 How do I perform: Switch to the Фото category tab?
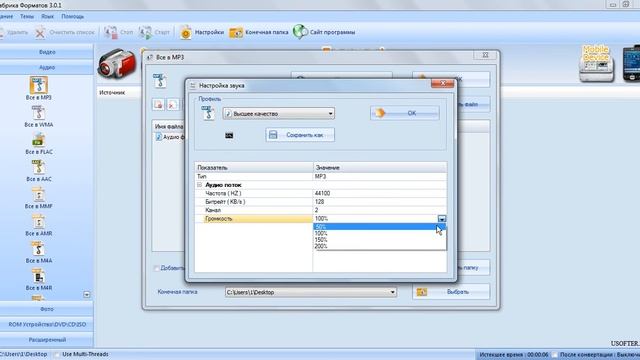[x=47, y=309]
